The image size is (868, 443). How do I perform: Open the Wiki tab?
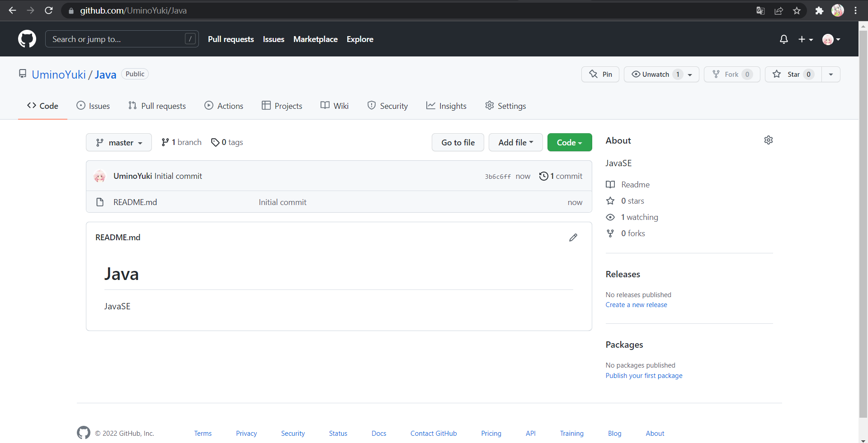tap(335, 106)
